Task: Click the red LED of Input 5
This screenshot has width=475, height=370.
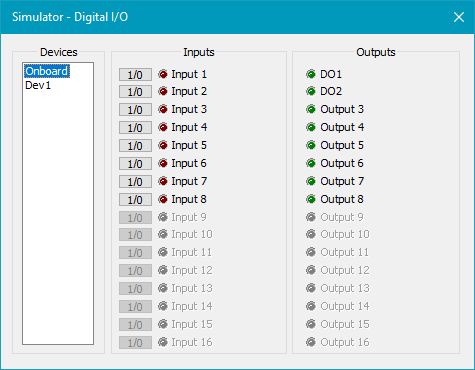Action: 163,145
